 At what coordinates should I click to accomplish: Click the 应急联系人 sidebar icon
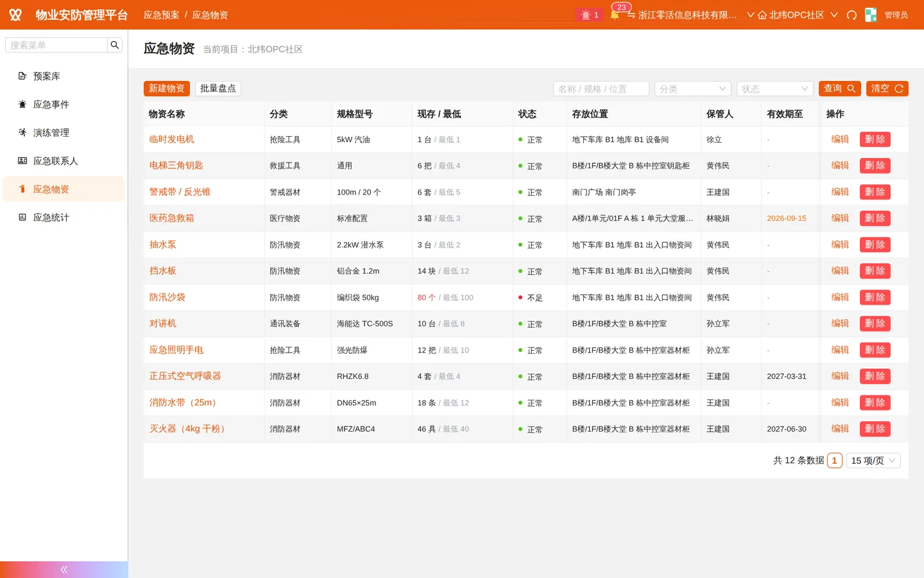click(x=22, y=161)
